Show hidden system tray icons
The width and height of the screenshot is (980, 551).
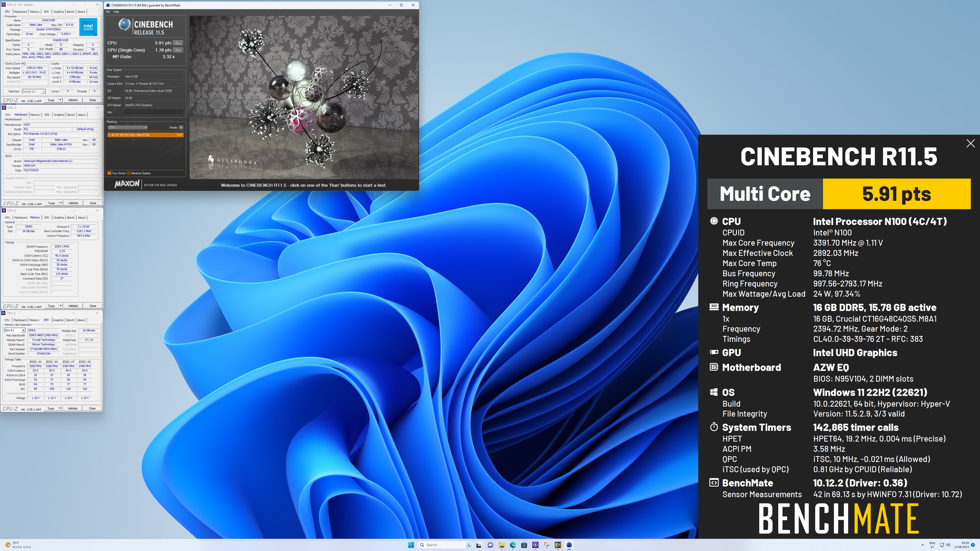[x=922, y=545]
